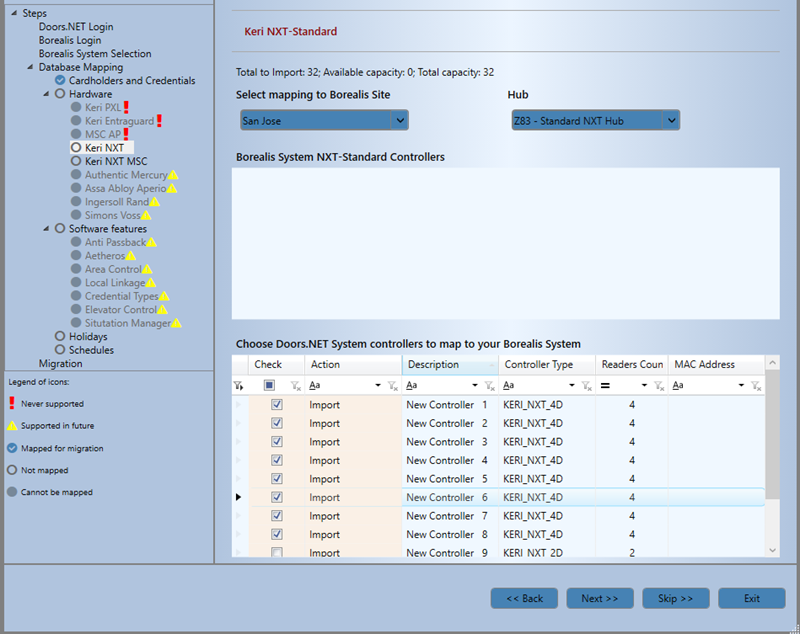Sort by the Controller Type column header
800x634 pixels.
pyautogui.click(x=547, y=365)
